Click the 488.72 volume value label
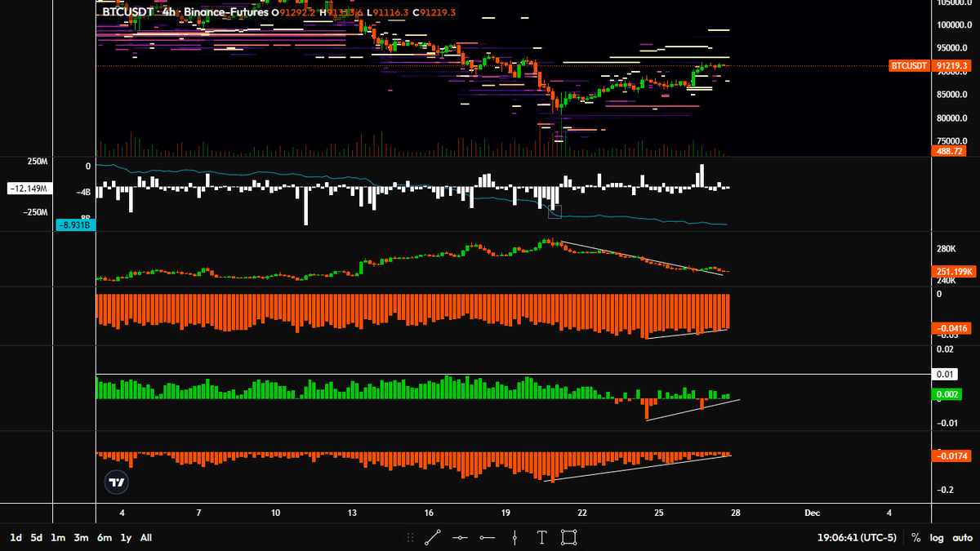The width and height of the screenshot is (980, 551). [947, 151]
